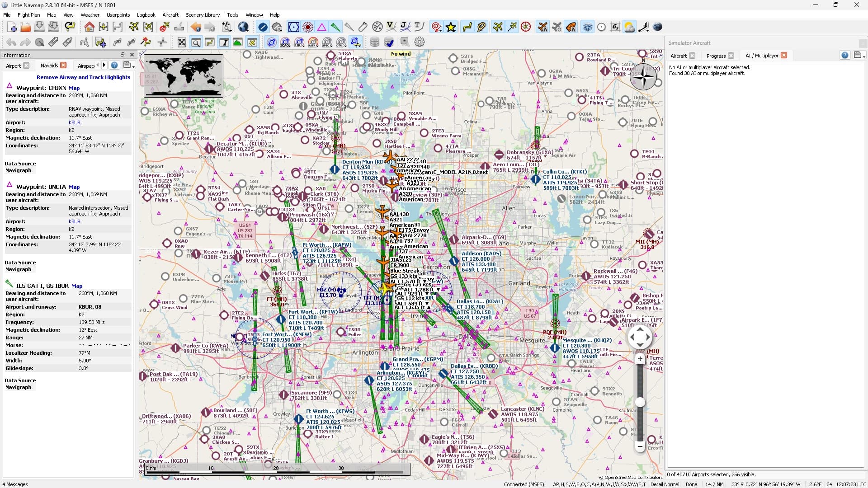Image resolution: width=868 pixels, height=488 pixels.
Task: Open options with the gear icon
Action: pyautogui.click(x=420, y=42)
